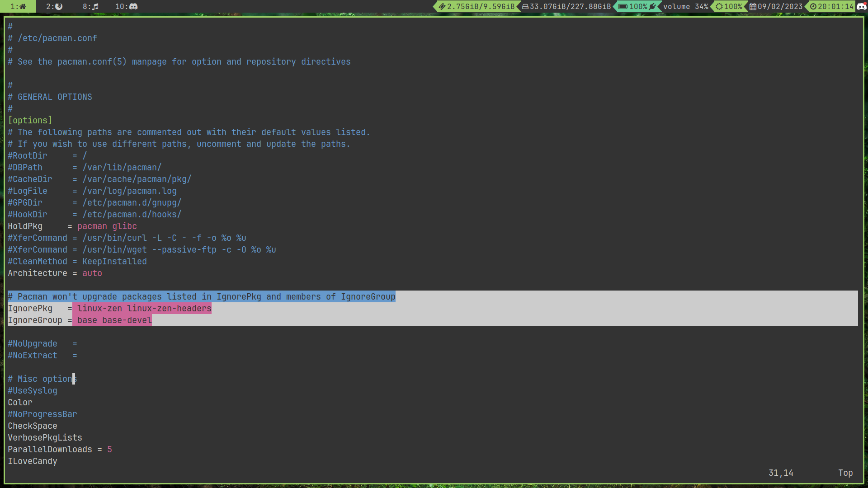Place cursor on the [options] section header
Screen dimensions: 868x488
[x=30, y=120]
